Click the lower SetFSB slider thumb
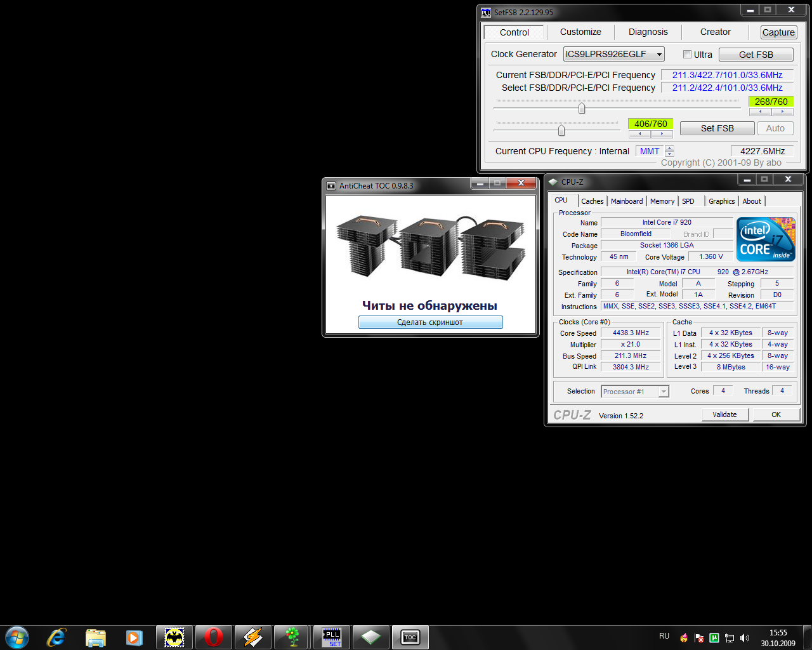Viewport: 812px width, 650px height. 561,130
